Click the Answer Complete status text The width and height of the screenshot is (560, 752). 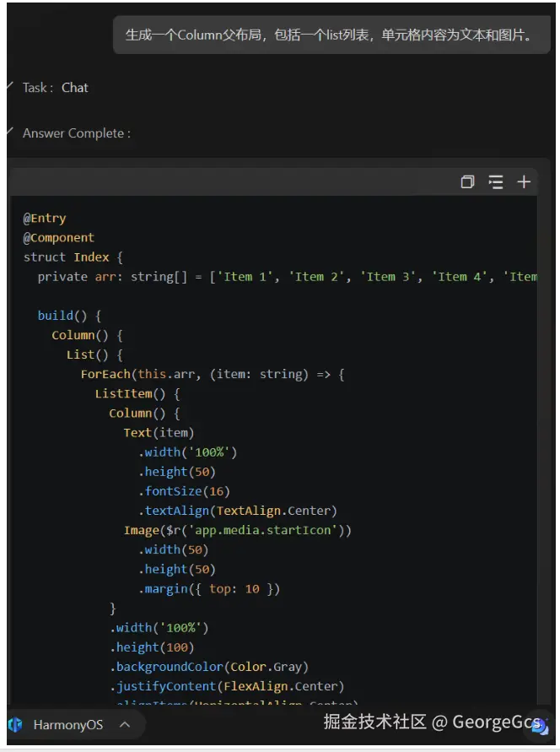tap(77, 133)
